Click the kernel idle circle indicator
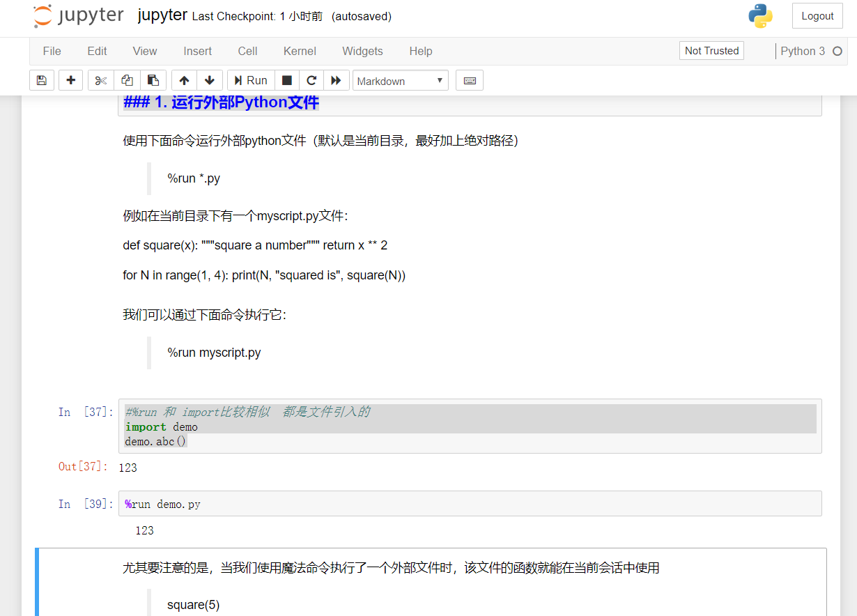This screenshot has width=857, height=616. (837, 51)
